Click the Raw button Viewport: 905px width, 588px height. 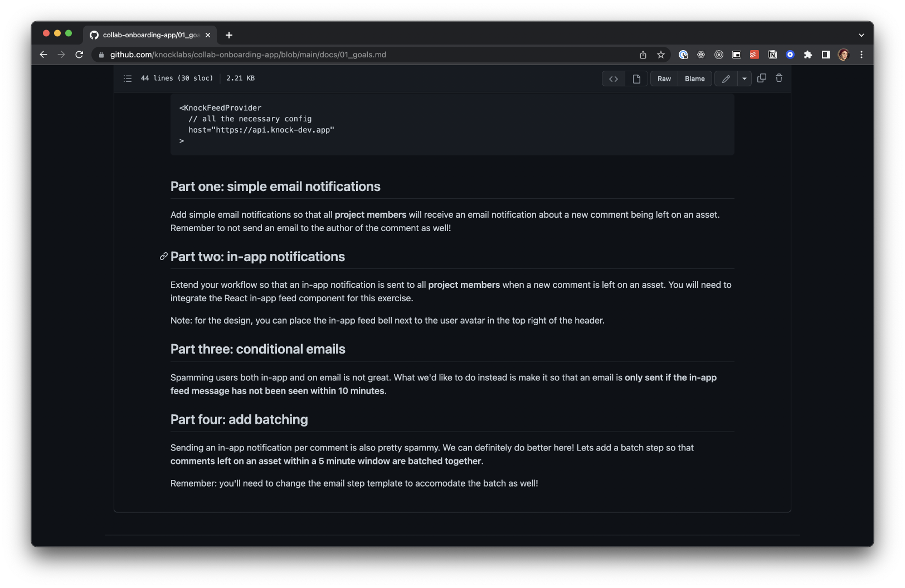(664, 79)
